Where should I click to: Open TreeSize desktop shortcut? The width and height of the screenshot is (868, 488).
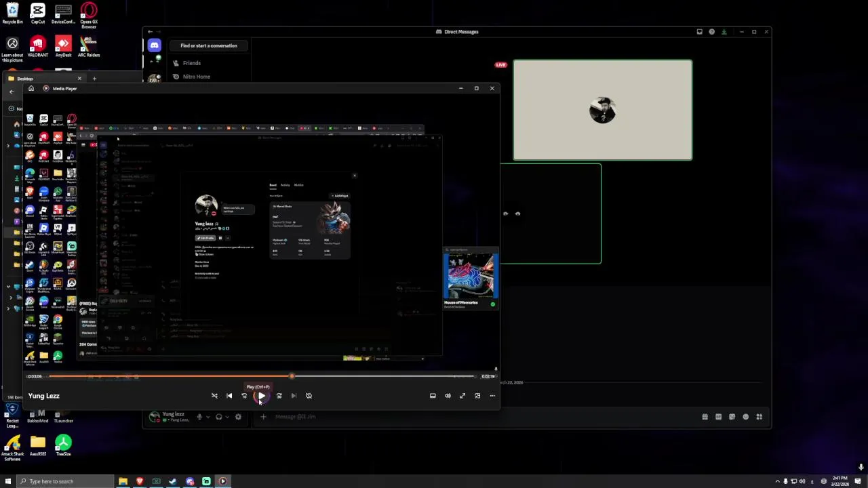[63, 445]
